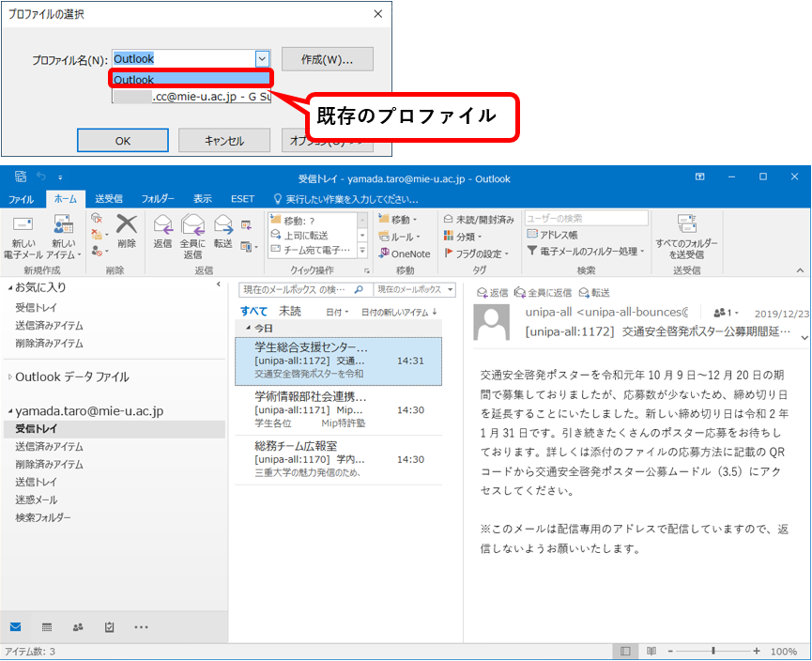Collapse the ribbon with the chevron
Viewport: 812px width, 661px height.
point(800,270)
